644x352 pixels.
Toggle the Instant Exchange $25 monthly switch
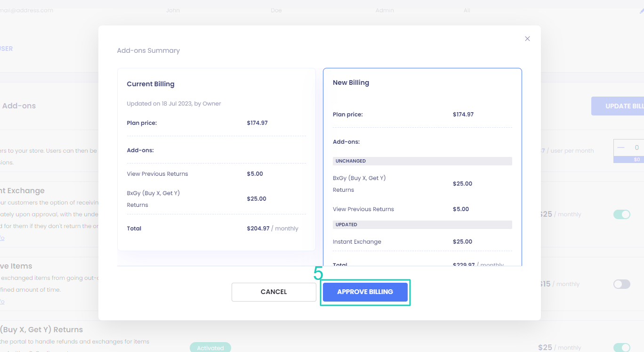tap(621, 214)
